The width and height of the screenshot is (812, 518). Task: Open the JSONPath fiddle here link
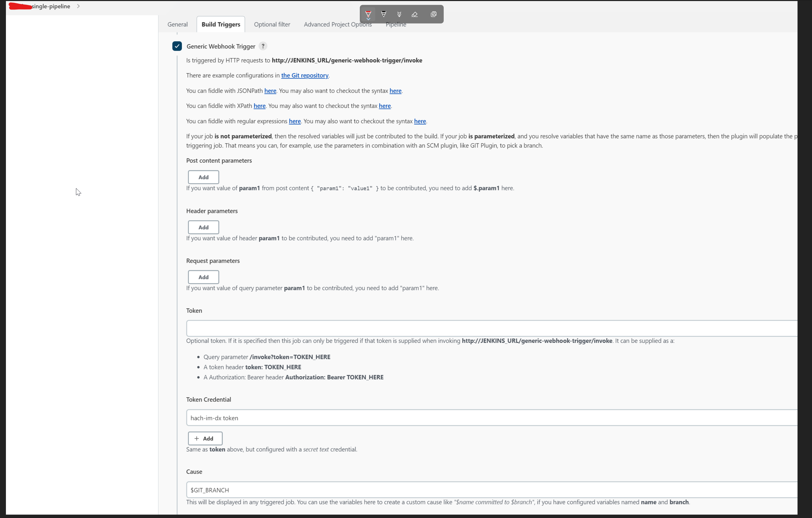270,91
